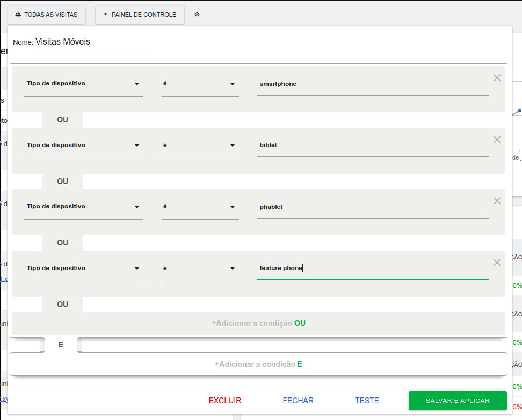Delete the phablet condition row
Image resolution: width=522 pixels, height=420 pixels.
tap(497, 201)
